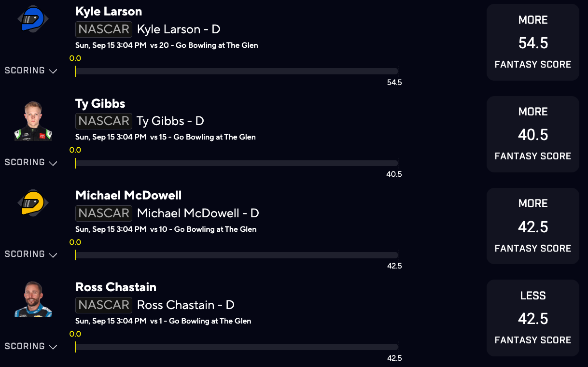Select Michael McDowell MORE 42.5 card

pos(533,226)
